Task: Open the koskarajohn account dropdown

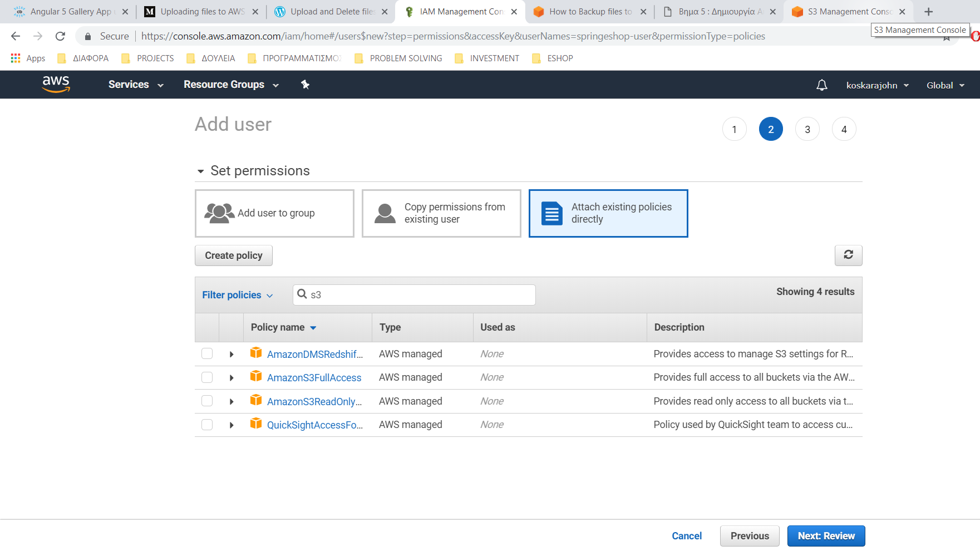Action: pyautogui.click(x=878, y=85)
